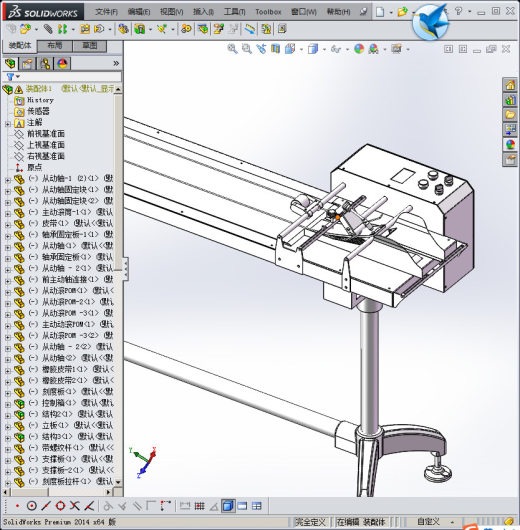Open Design Library icon in task pane
Screen dimensions: 520x530
[x=510, y=100]
